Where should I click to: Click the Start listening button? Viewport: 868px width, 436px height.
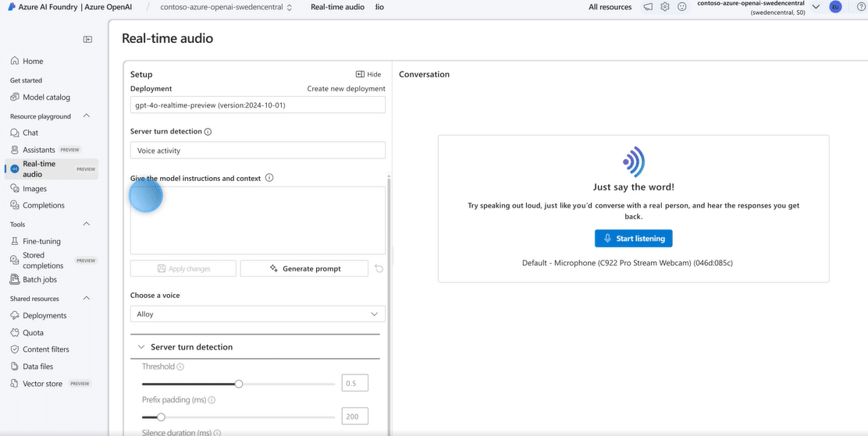pyautogui.click(x=633, y=239)
